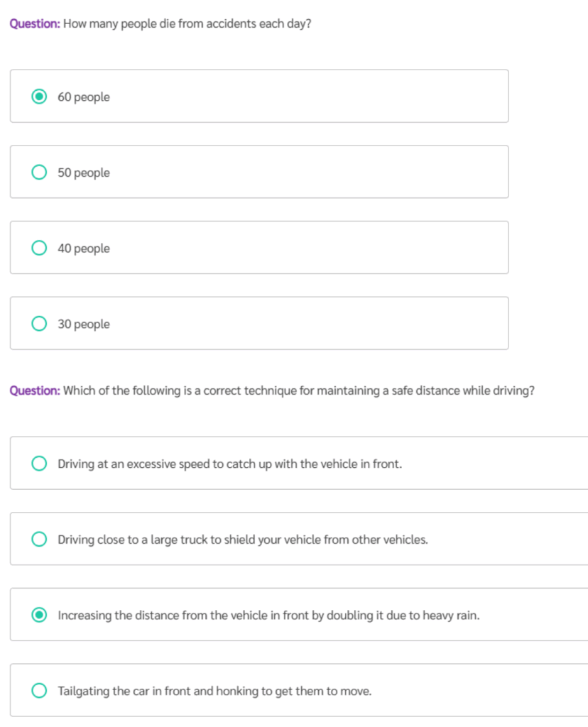Click the "50 people" answer text

click(84, 173)
